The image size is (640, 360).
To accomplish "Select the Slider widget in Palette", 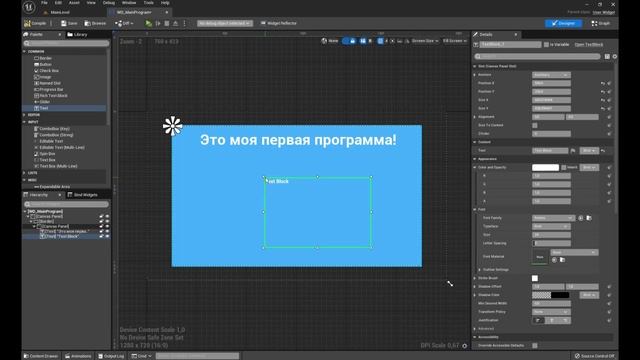I will click(42, 102).
